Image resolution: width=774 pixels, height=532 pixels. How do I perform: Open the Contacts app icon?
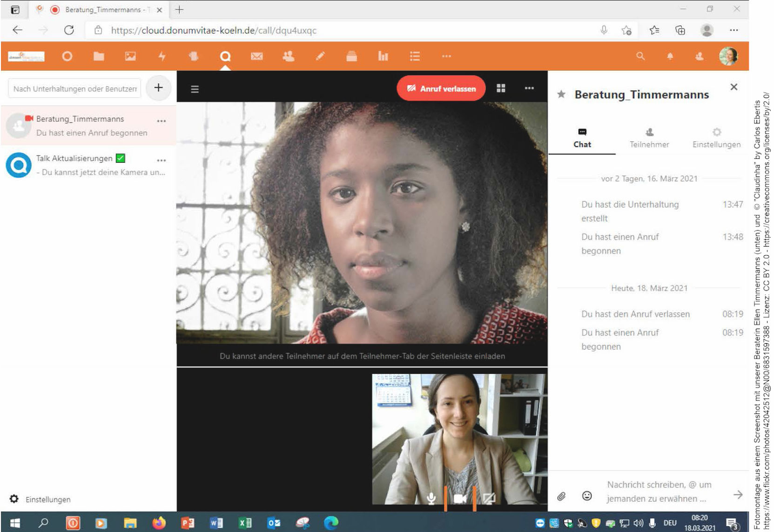tap(289, 56)
